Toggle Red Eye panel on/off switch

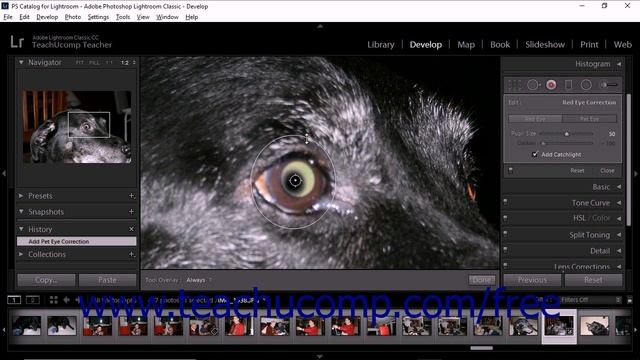[510, 170]
